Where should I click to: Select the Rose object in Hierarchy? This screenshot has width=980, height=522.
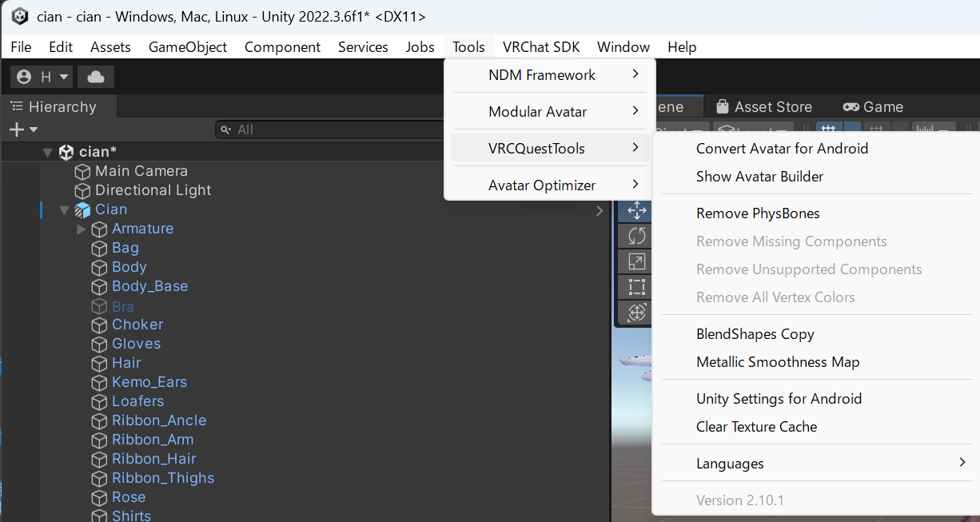[x=128, y=496]
